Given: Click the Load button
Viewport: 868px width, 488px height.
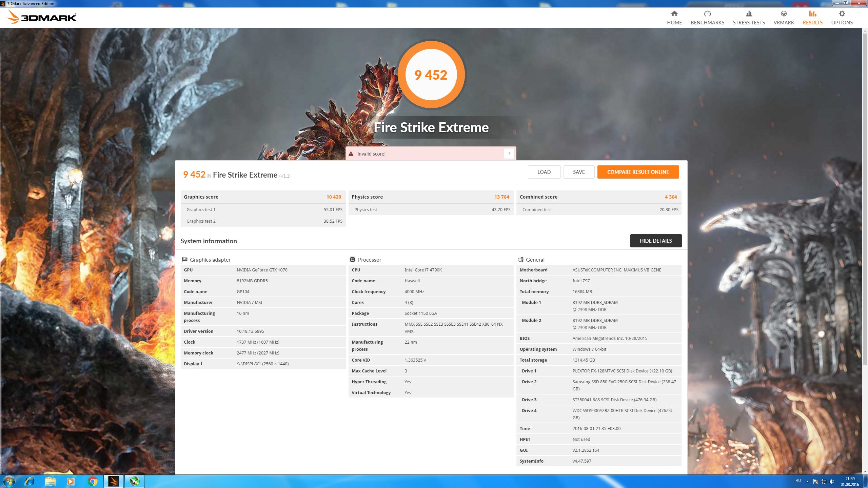Looking at the screenshot, I should 544,172.
